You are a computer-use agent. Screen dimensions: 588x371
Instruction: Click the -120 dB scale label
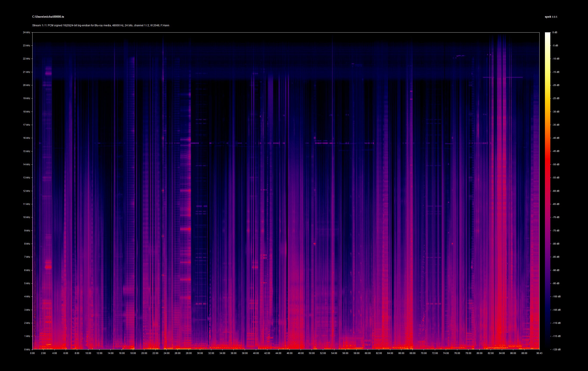[x=556, y=349]
